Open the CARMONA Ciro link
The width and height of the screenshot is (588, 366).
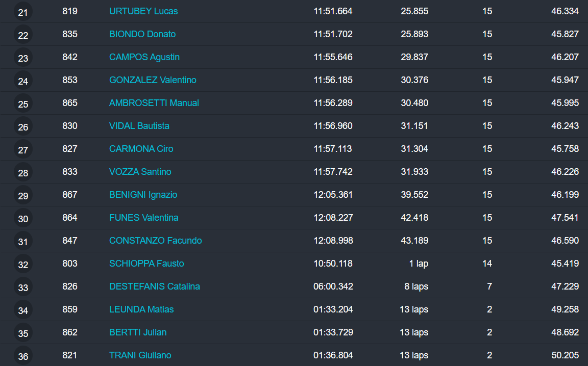pyautogui.click(x=141, y=149)
